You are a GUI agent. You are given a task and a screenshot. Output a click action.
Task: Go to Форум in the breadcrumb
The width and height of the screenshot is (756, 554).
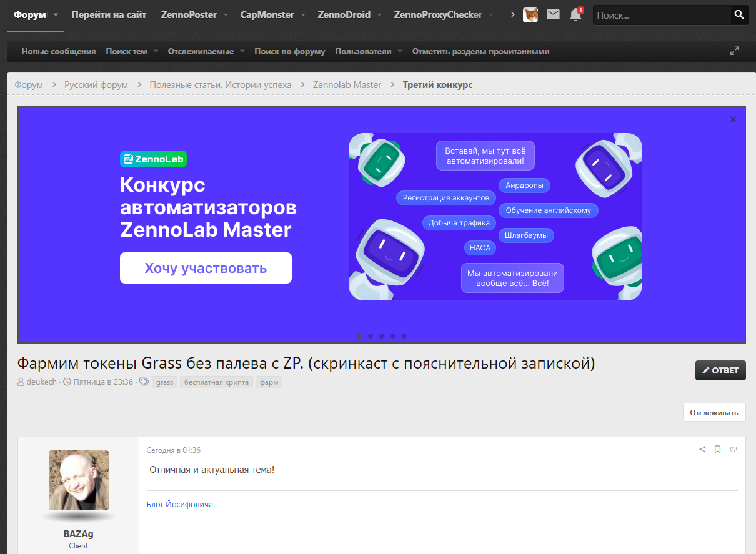[29, 85]
